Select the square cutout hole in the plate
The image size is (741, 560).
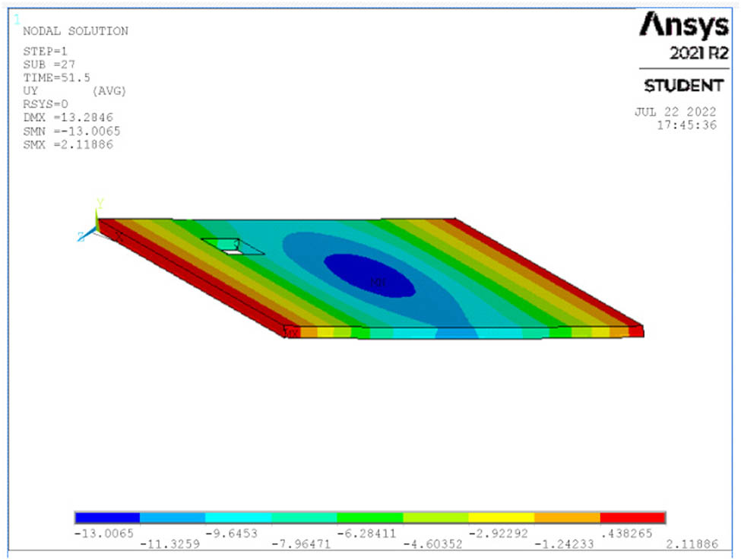click(233, 246)
